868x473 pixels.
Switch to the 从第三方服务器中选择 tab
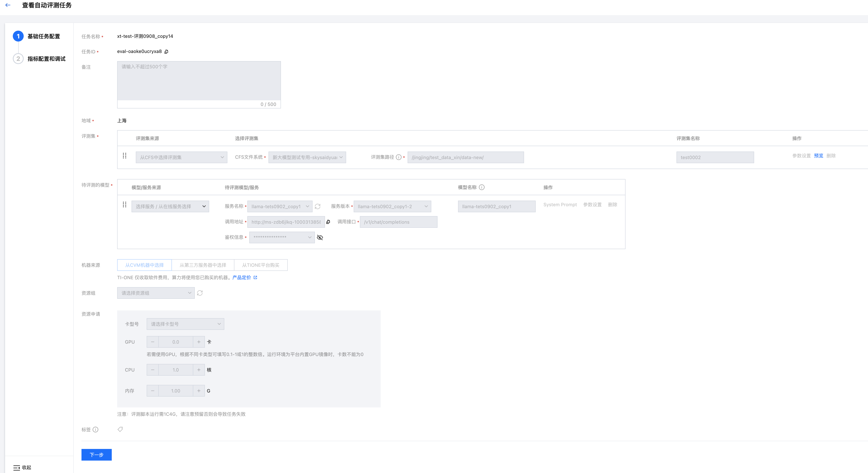tap(203, 265)
